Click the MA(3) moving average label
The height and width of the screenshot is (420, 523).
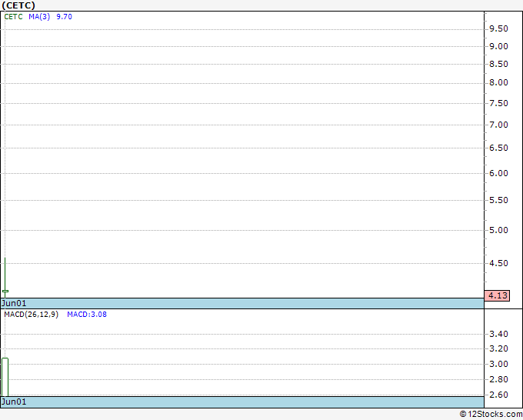pyautogui.click(x=39, y=17)
